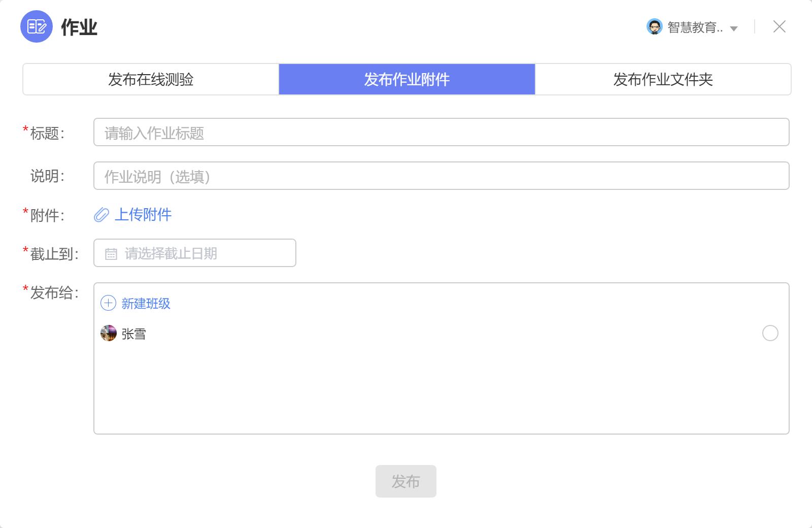
Task: Open the 智慧教育 account dropdown arrow
Action: tap(733, 29)
